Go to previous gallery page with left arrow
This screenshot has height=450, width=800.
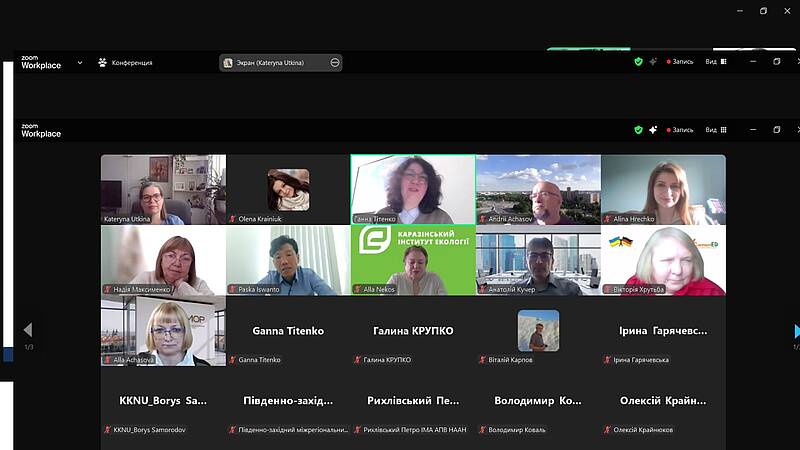[x=27, y=330]
